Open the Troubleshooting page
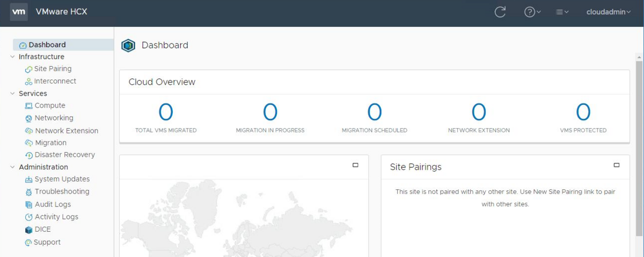The height and width of the screenshot is (257, 644). 62,191
